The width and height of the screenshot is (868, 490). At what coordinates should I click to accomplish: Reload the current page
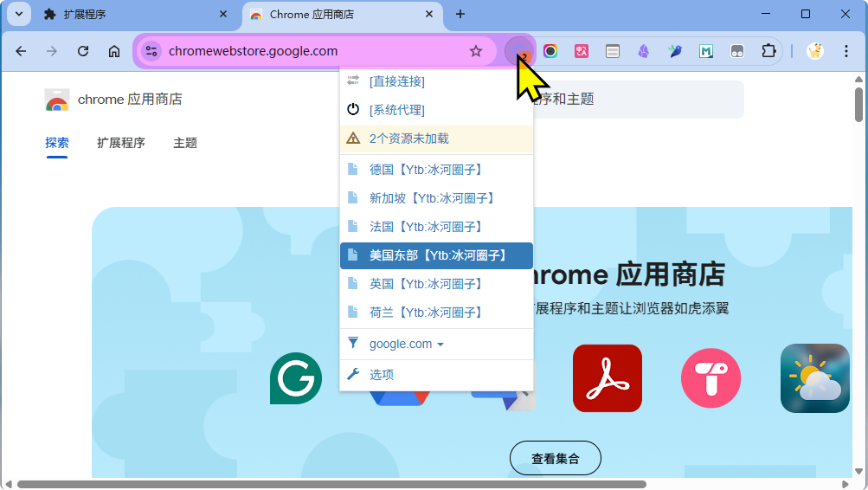coord(83,51)
